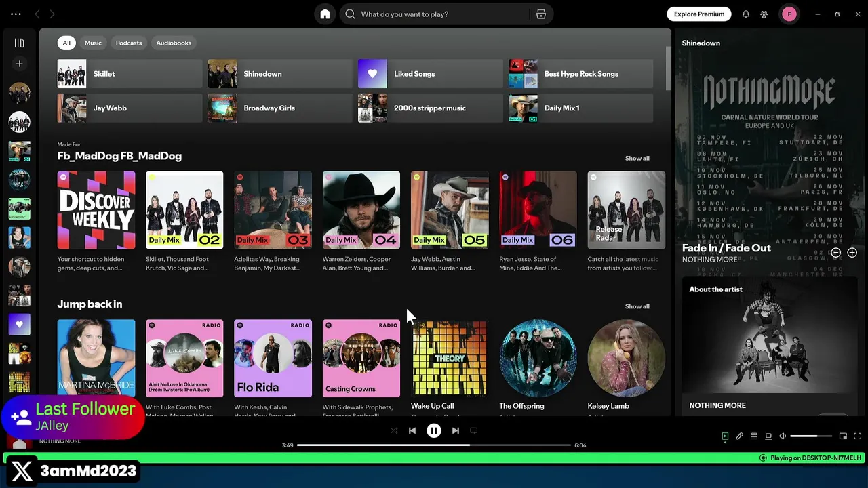Select the Podcasts filter chip
868x488 pixels.
point(129,43)
